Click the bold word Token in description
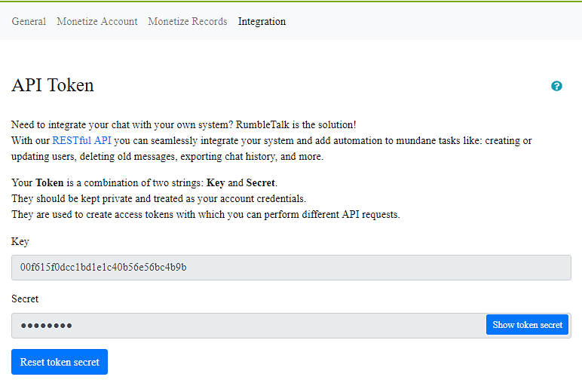This screenshot has height=392, width=582. [49, 182]
